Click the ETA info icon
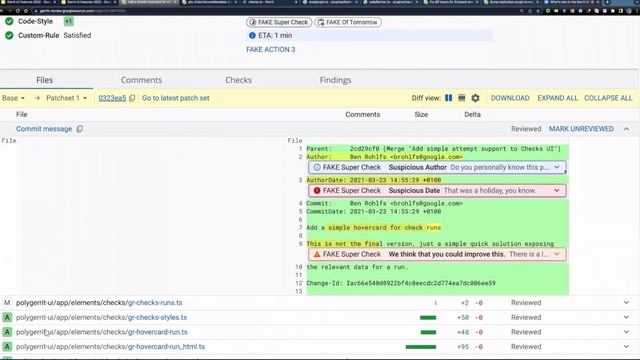The height and width of the screenshot is (360, 640). (x=252, y=36)
